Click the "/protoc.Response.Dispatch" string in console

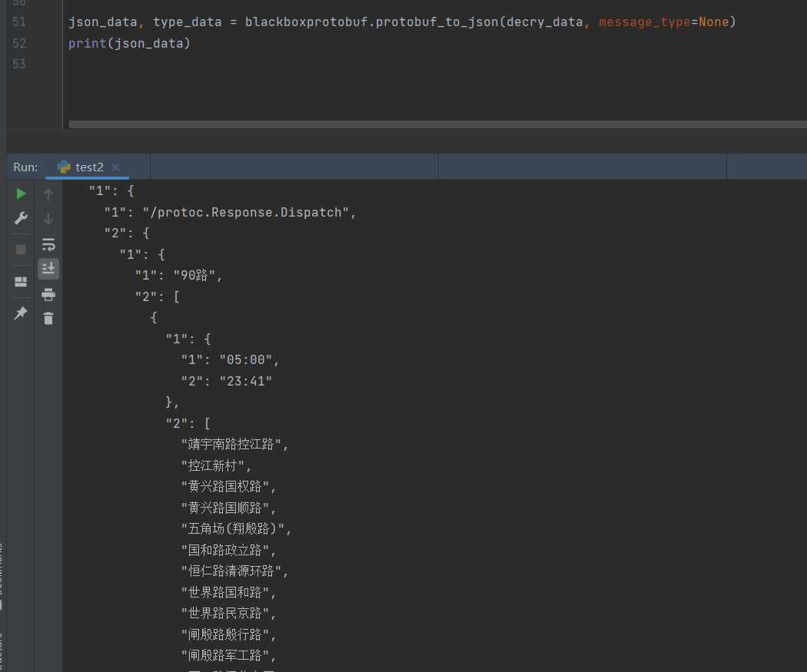249,213
